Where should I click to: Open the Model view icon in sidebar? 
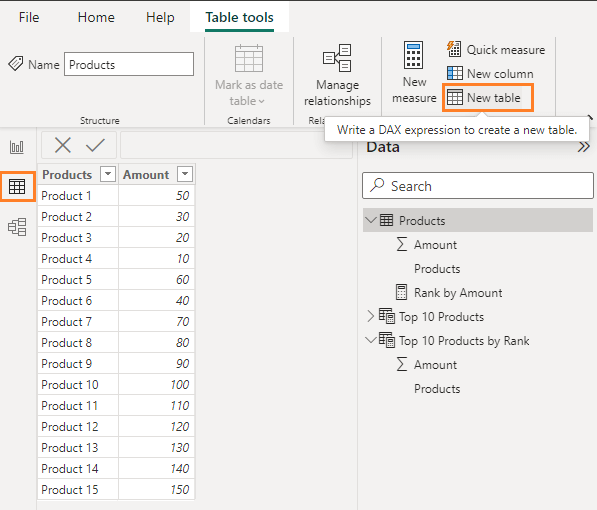(17, 227)
